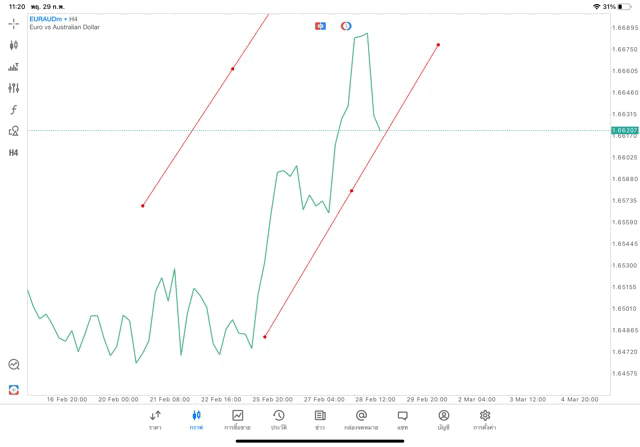Open chart search magnifier icon
Viewport: 640px width, 447px height.
coord(14,365)
